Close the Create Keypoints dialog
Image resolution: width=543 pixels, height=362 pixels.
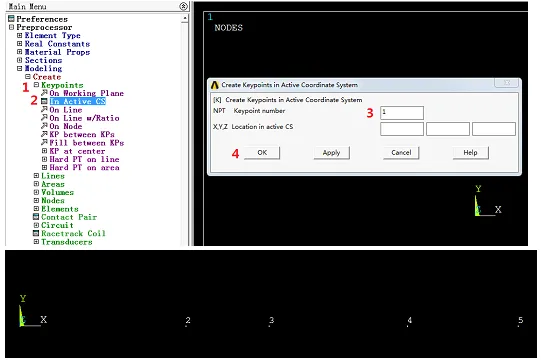[507, 83]
